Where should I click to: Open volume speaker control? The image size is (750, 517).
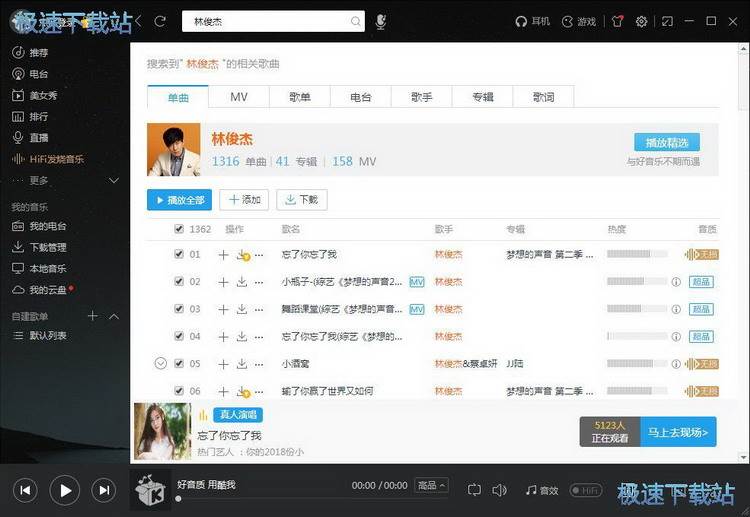pos(499,490)
